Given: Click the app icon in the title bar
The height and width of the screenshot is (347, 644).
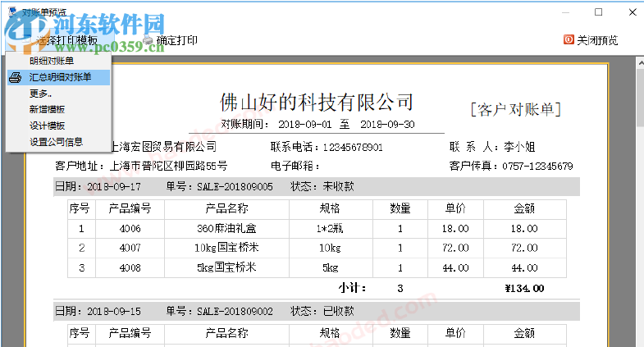Looking at the screenshot, I should (x=13, y=11).
